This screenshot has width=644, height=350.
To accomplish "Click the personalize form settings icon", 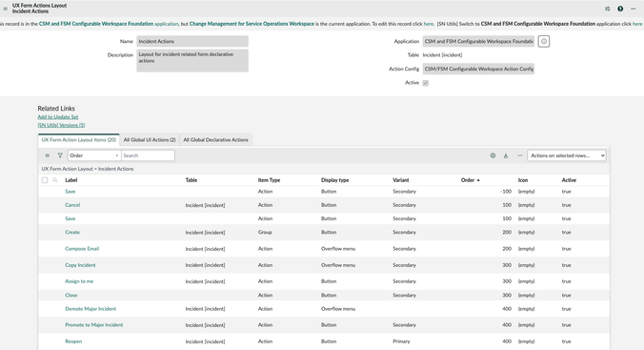I will pos(608,9).
